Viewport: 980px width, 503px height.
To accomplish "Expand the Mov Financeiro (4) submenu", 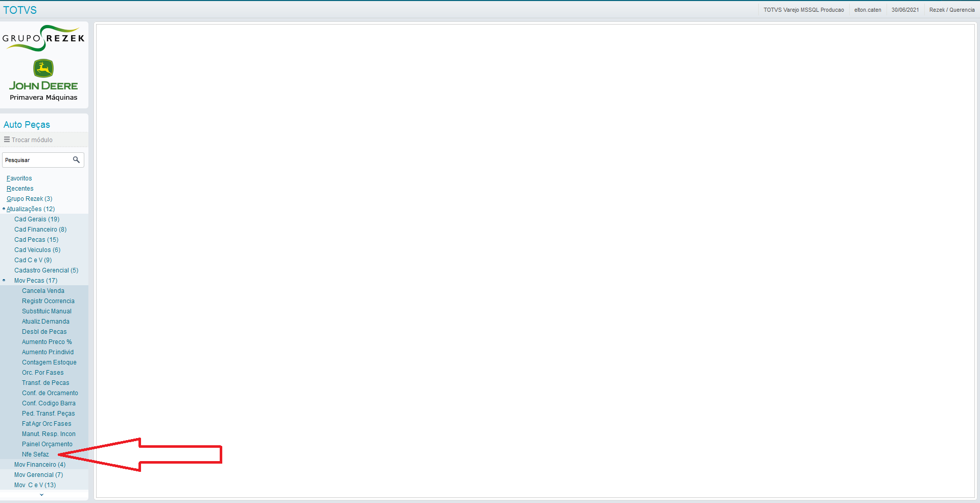I will point(40,465).
